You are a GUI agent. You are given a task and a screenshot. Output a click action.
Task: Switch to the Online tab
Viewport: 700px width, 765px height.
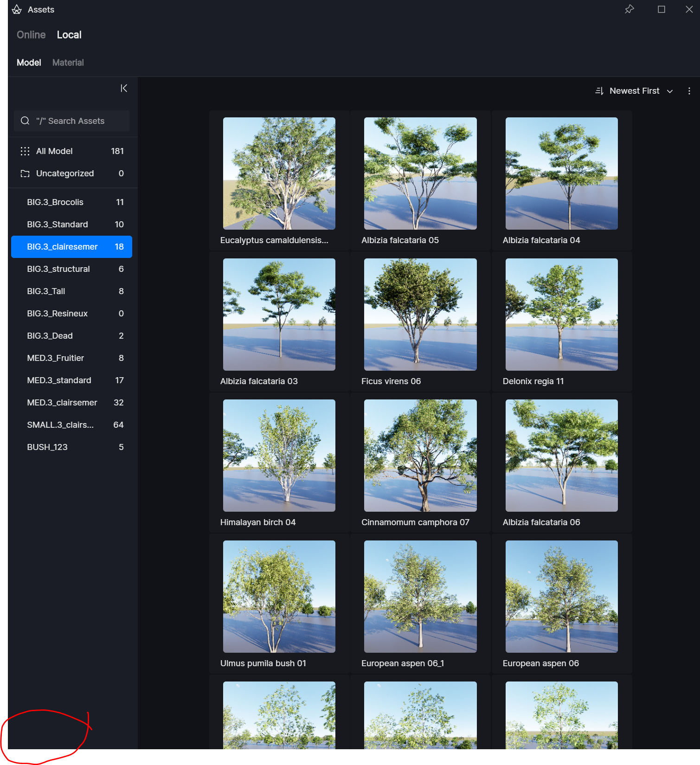tap(31, 35)
